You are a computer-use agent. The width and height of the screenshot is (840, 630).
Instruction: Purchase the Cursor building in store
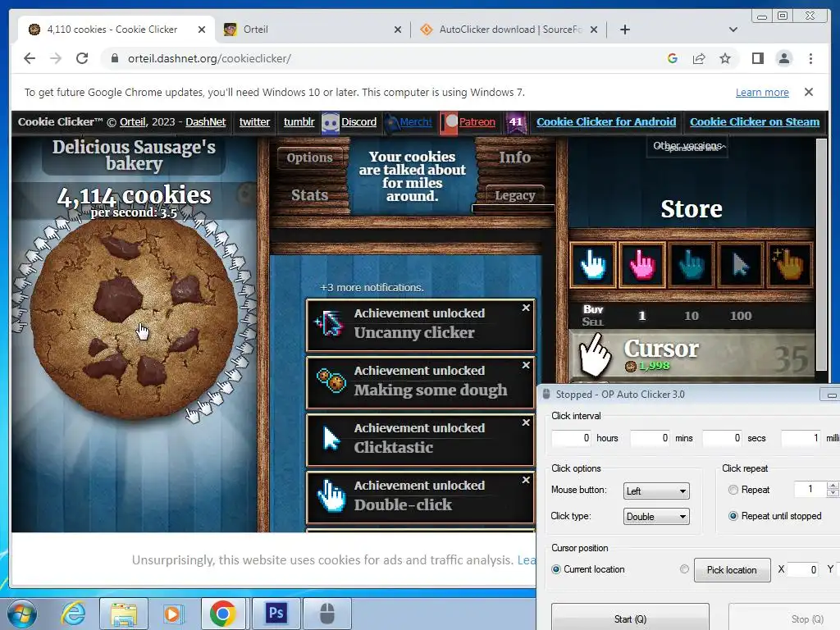tap(692, 355)
